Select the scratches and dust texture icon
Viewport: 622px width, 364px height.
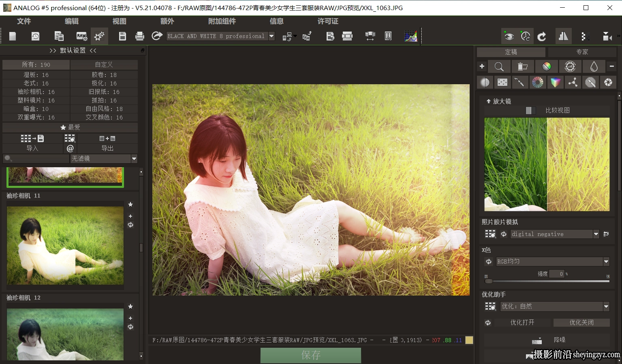click(502, 83)
